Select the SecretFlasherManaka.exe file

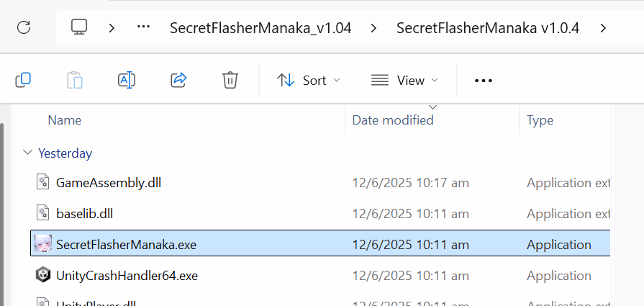[126, 245]
